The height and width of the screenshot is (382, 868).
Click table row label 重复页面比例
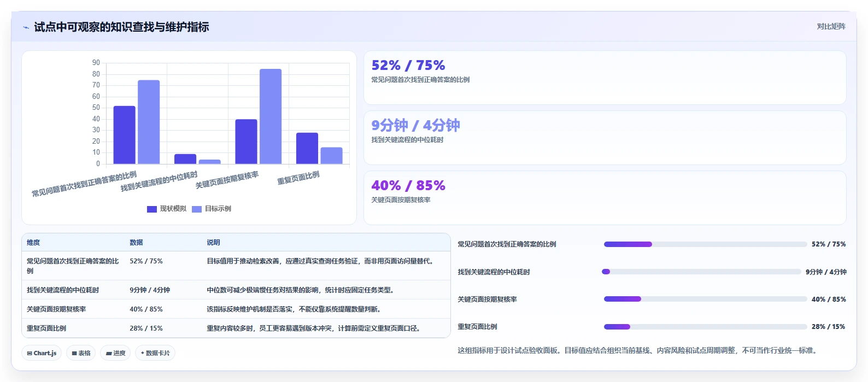click(46, 328)
